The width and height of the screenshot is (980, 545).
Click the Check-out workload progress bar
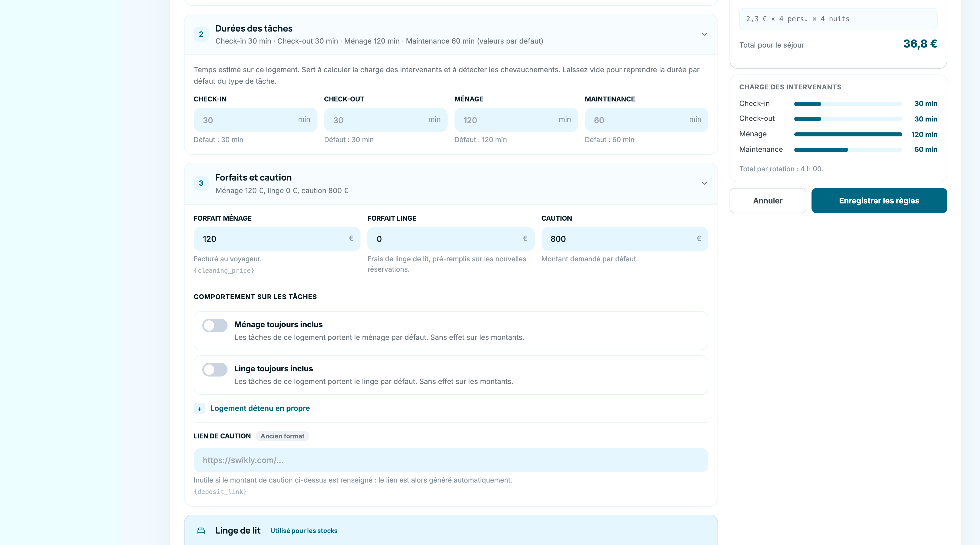tap(848, 119)
